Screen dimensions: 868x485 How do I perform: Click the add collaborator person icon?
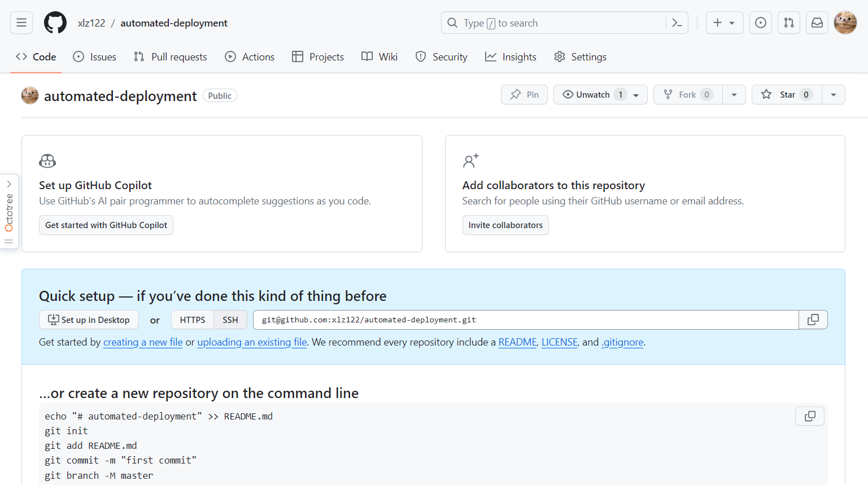471,161
